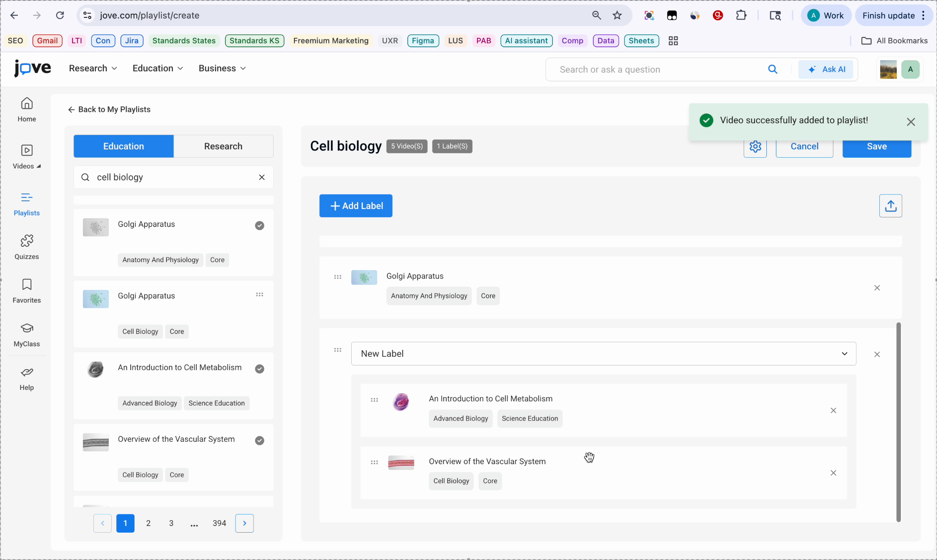The image size is (937, 560).
Task: Go to Quizzes in the sidebar
Action: coord(27,247)
